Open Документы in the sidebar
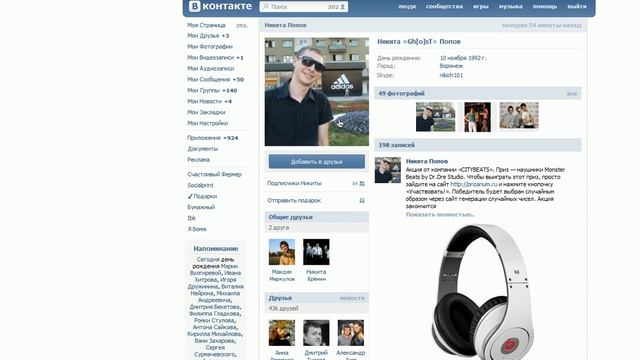The height and width of the screenshot is (360, 640). pos(202,149)
